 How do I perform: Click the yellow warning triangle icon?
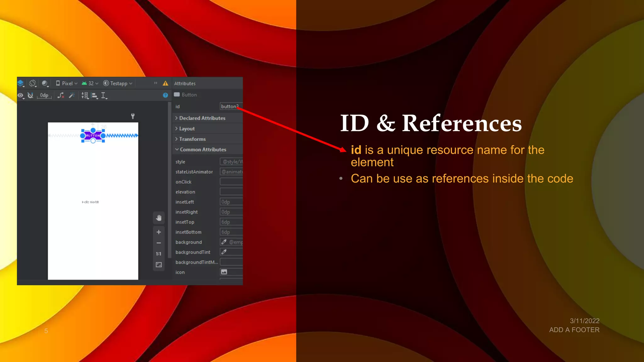(165, 83)
